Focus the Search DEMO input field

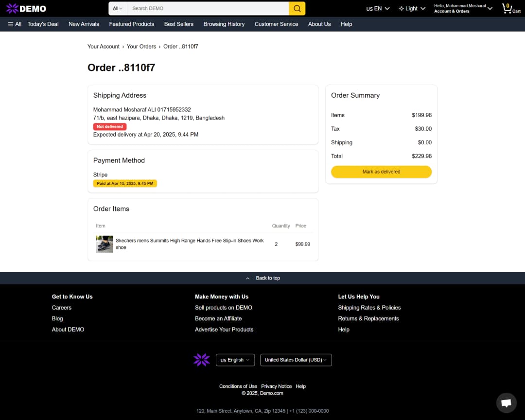point(208,8)
